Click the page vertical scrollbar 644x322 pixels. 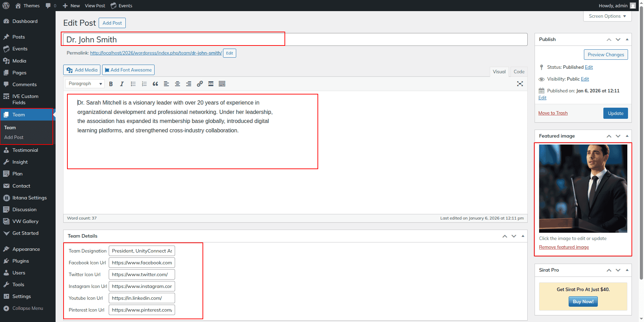tap(641, 139)
